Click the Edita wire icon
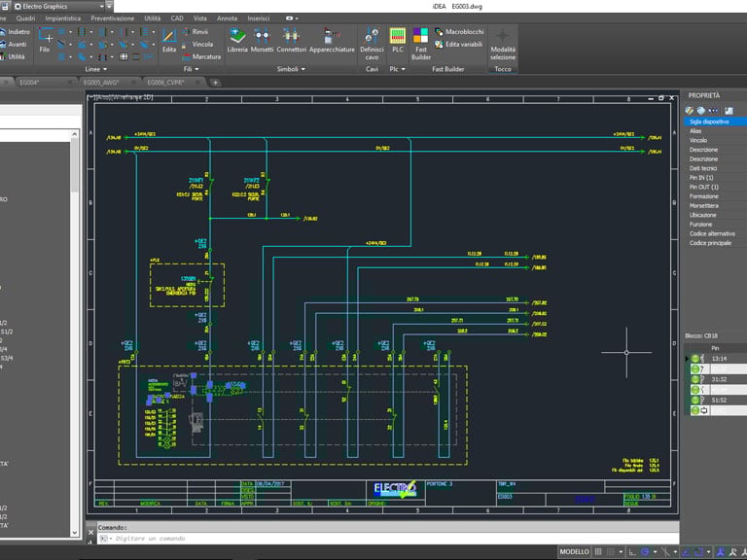This screenshot has height=560, width=747. [169, 39]
